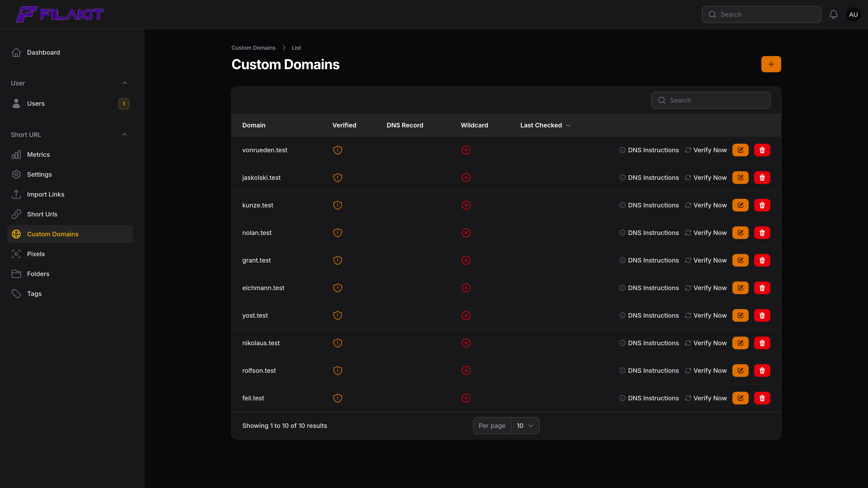868x488 pixels.
Task: Open Metrics in the sidebar
Action: (70, 155)
